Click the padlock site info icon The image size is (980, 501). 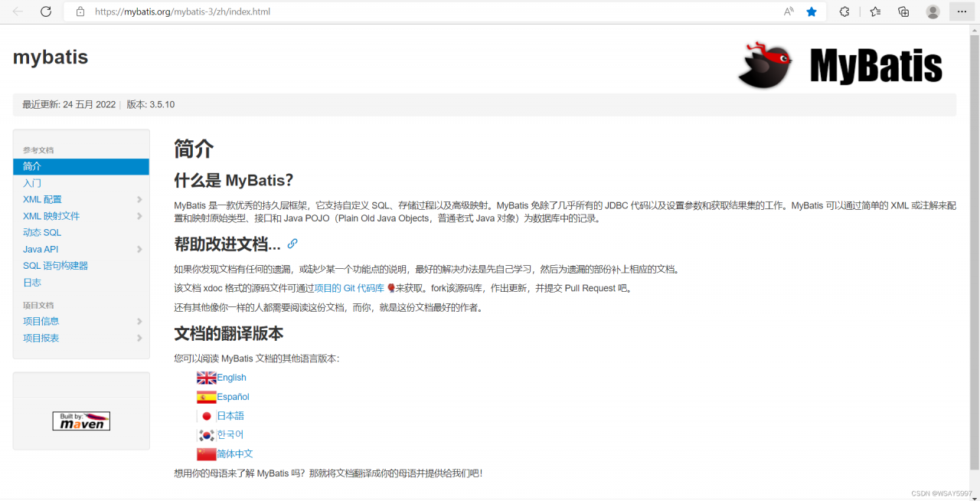pos(80,11)
